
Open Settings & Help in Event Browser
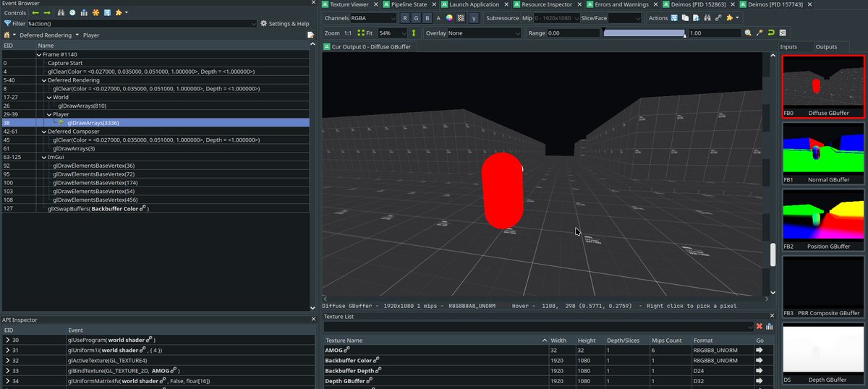click(284, 24)
